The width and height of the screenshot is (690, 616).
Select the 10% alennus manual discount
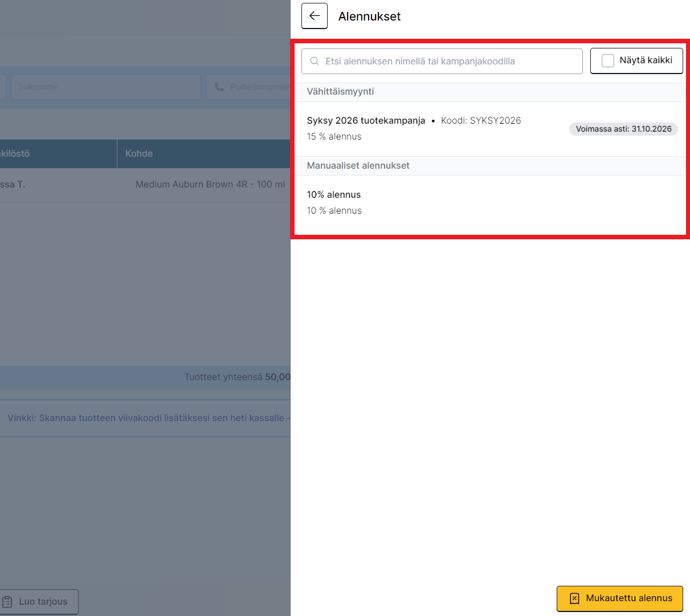point(490,202)
